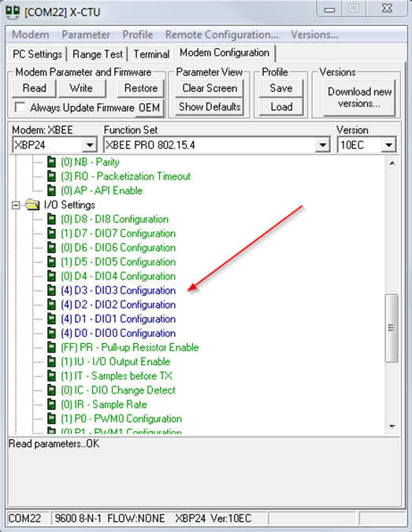Click the D3 DIO3 Configuration parameter icon
This screenshot has width=412, height=532.
click(x=51, y=290)
